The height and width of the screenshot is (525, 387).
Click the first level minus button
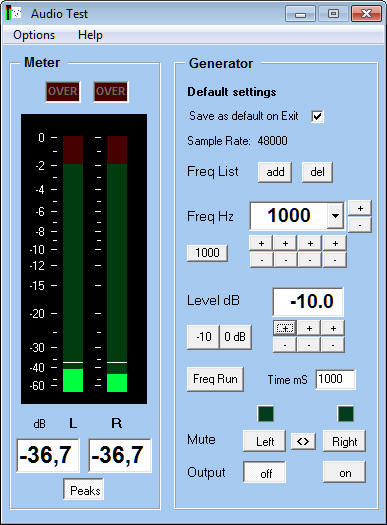[x=285, y=345]
